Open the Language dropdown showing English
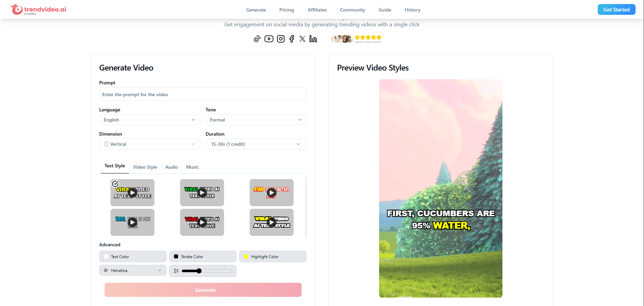644x306 pixels. coord(150,120)
